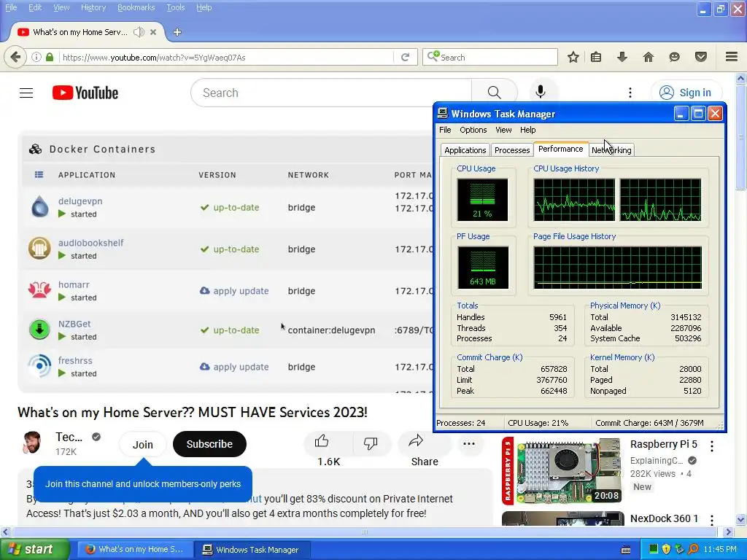Go to YouTube home via logo

click(x=85, y=93)
